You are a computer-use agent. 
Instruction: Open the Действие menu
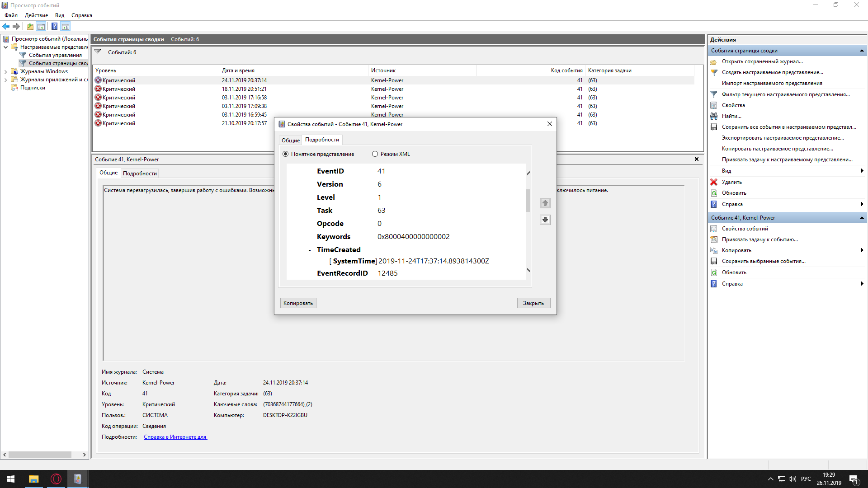click(36, 15)
